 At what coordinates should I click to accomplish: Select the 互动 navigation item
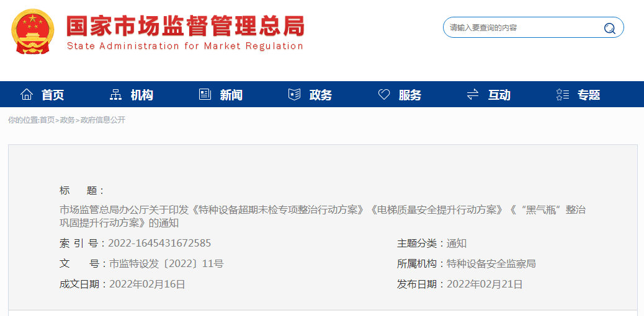tap(499, 95)
